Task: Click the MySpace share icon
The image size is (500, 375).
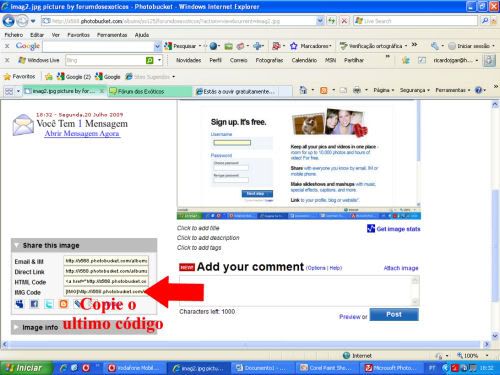Action: [20, 304]
